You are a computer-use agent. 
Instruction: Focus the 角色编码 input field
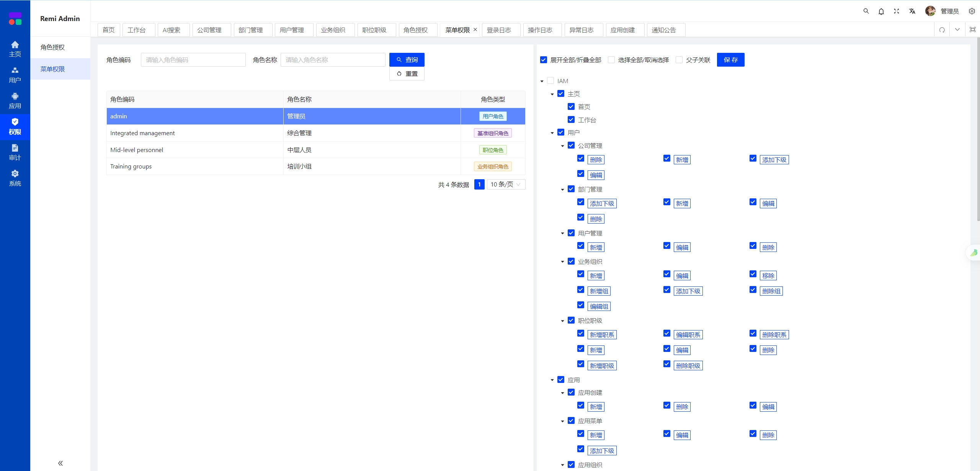pos(193,60)
